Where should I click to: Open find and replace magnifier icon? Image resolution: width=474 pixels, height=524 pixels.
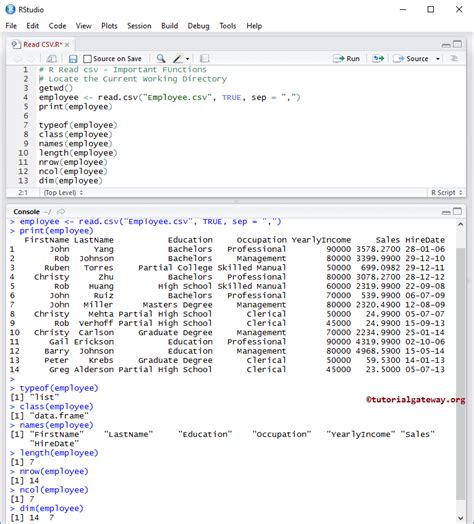pos(161,58)
